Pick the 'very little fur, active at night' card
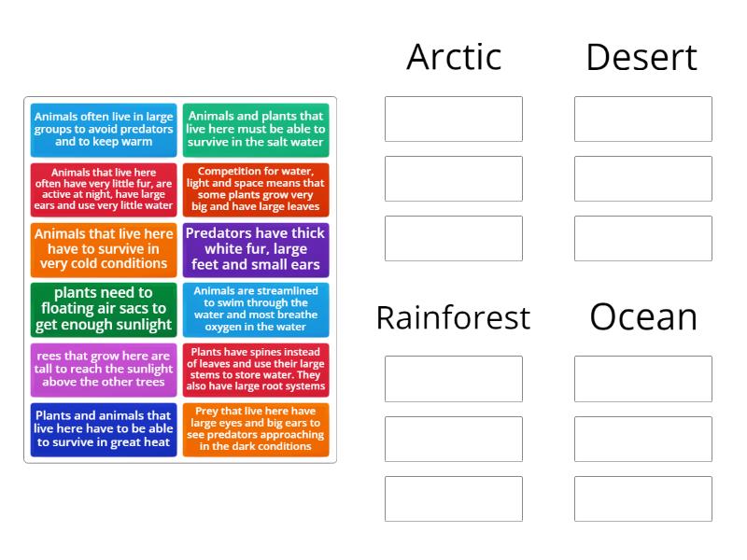The width and height of the screenshot is (747, 560). click(x=104, y=189)
